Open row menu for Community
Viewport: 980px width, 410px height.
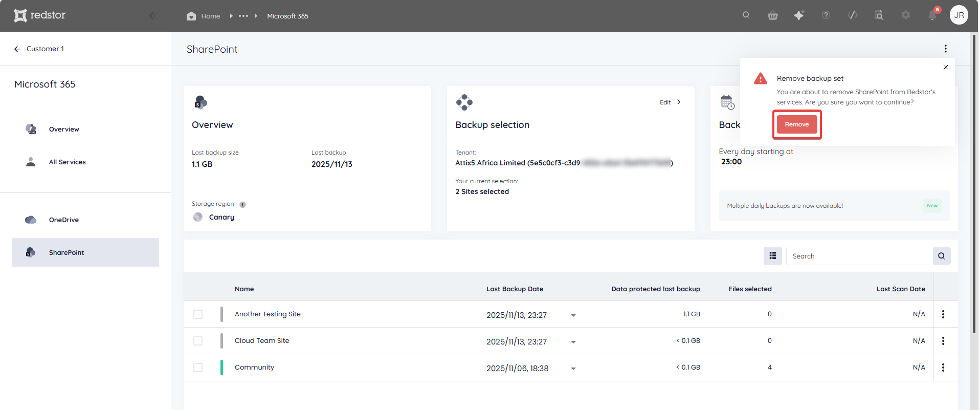tap(943, 368)
